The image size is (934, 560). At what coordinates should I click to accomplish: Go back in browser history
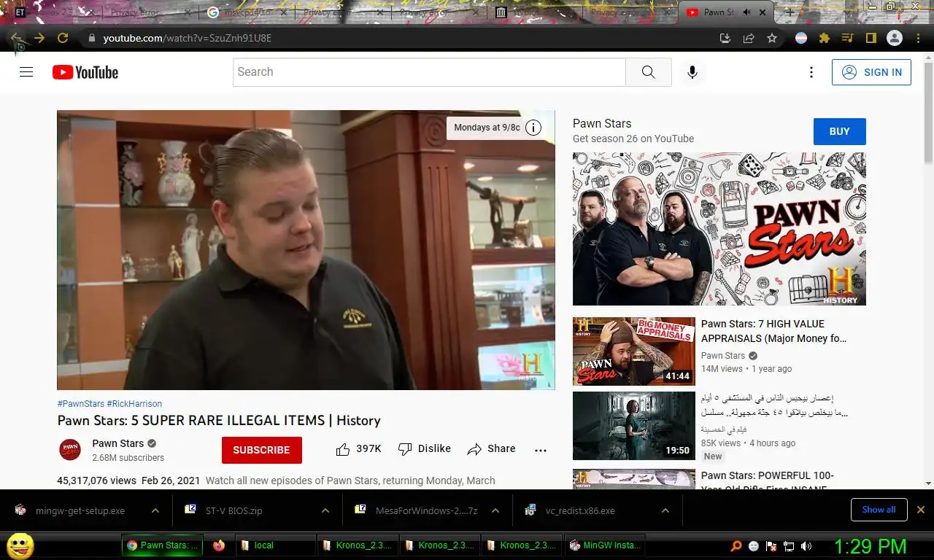point(16,38)
